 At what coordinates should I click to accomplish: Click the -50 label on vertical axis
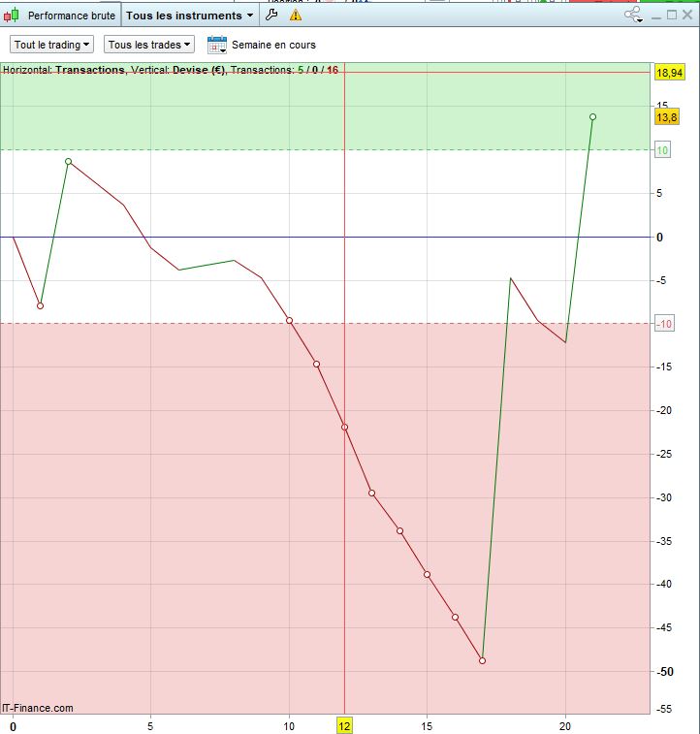(x=663, y=671)
